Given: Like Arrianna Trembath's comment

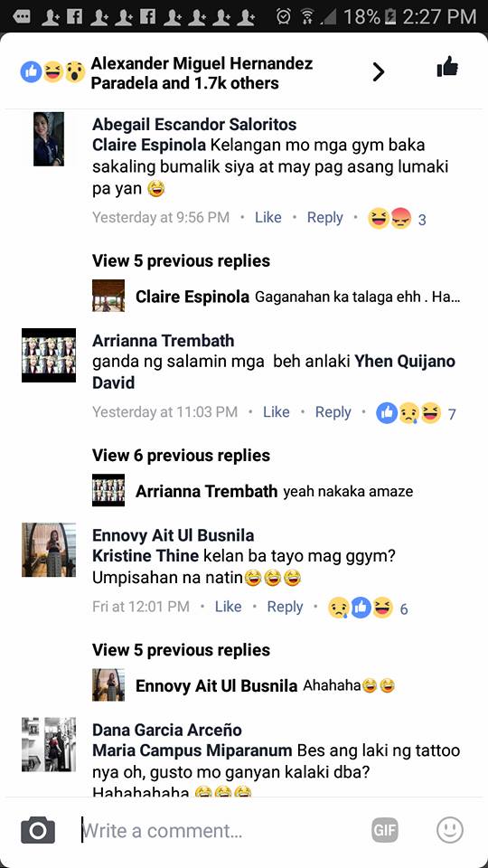Looking at the screenshot, I should 277,412.
